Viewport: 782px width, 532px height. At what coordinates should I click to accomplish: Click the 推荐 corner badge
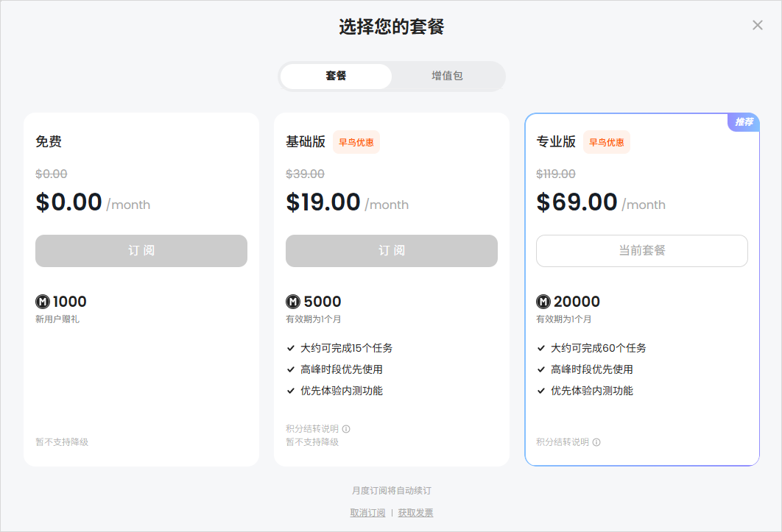(744, 123)
